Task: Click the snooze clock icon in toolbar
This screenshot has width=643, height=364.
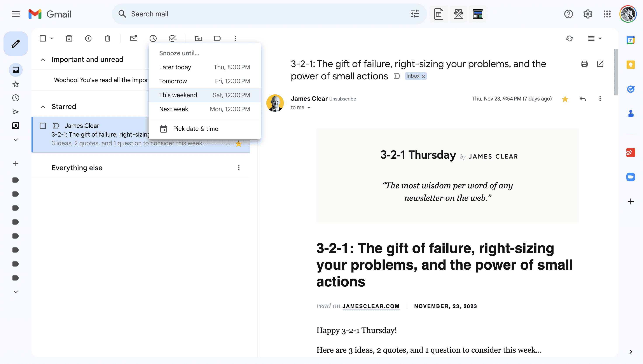Action: [153, 38]
